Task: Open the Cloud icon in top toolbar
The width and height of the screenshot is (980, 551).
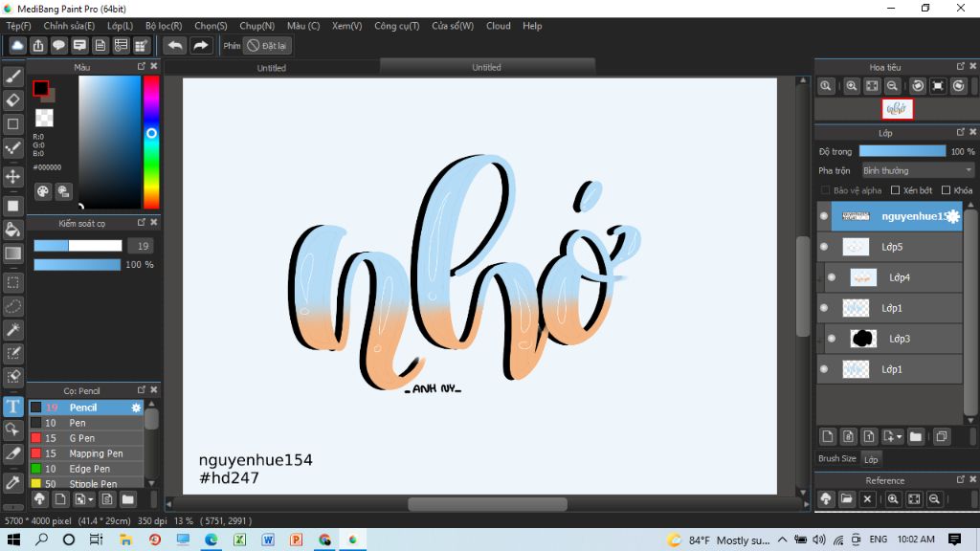Action: click(x=17, y=46)
